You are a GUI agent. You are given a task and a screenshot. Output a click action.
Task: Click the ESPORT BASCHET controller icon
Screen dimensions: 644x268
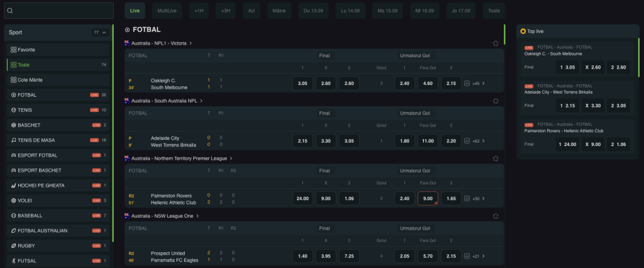tap(14, 170)
